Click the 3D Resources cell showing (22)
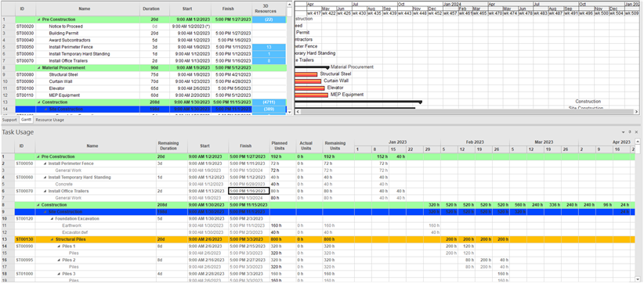The image size is (644, 284). point(269,20)
